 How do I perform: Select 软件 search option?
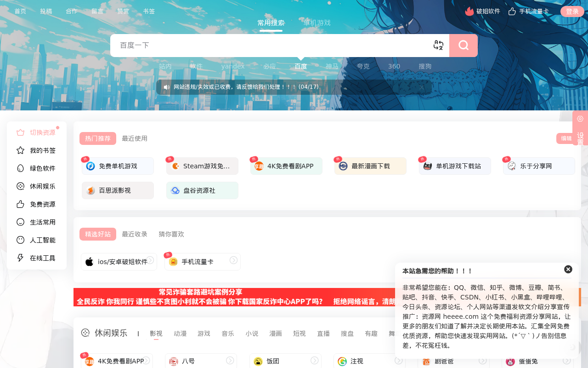[196, 66]
